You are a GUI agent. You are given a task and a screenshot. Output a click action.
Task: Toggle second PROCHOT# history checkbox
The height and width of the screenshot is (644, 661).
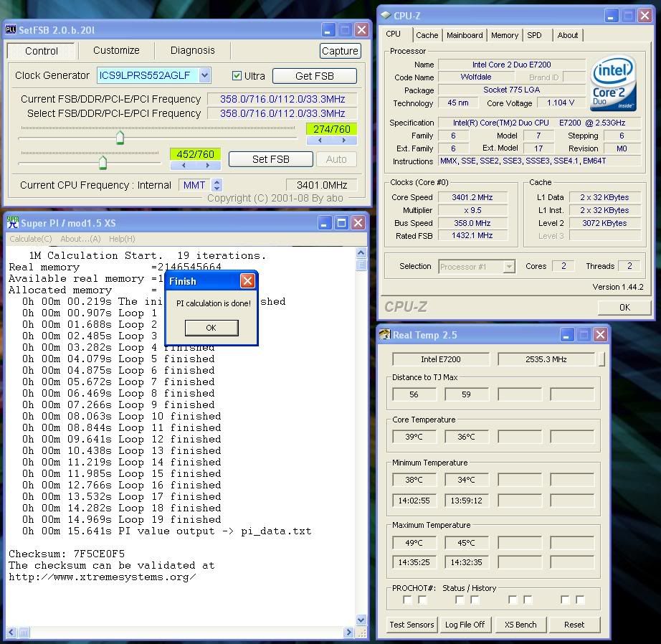pyautogui.click(x=422, y=600)
